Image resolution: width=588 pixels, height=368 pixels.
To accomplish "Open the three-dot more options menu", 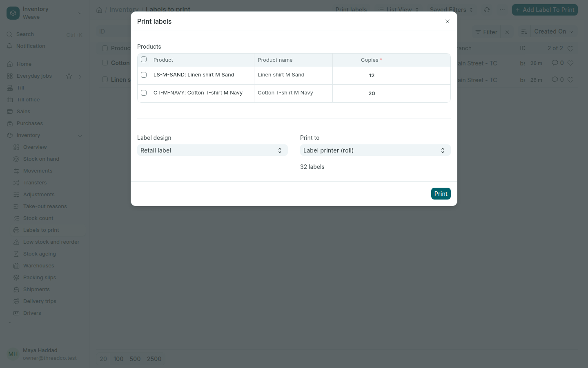I will pos(502,10).
